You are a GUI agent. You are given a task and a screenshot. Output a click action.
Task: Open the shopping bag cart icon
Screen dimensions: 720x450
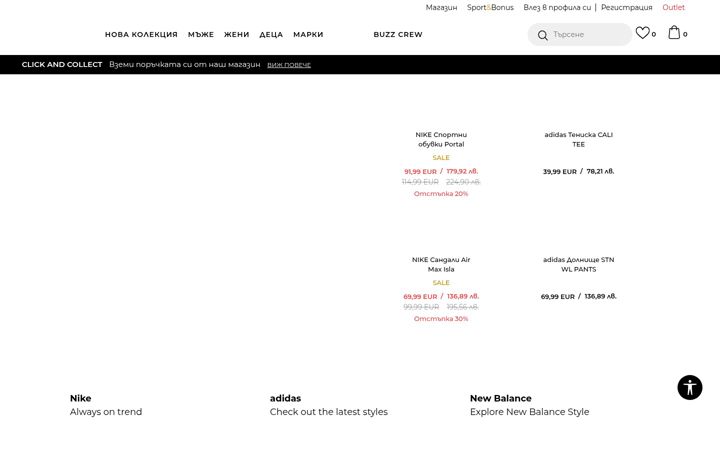pos(674,33)
